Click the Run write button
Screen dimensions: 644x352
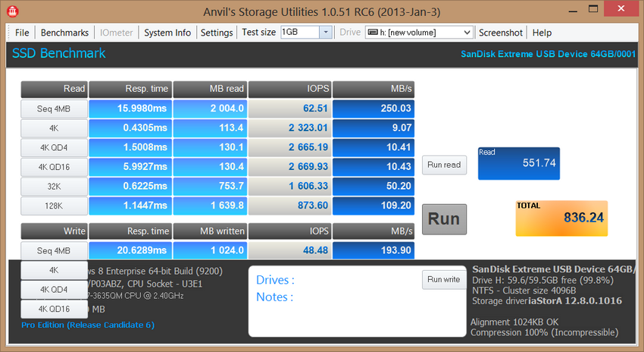[x=444, y=280]
